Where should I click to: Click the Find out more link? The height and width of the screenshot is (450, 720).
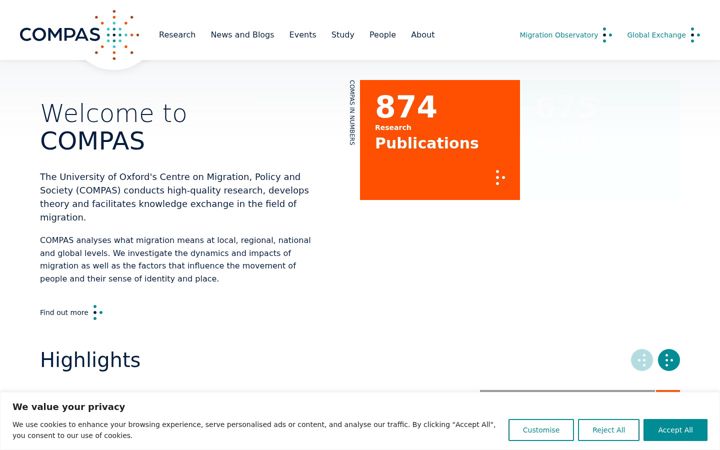coord(64,313)
